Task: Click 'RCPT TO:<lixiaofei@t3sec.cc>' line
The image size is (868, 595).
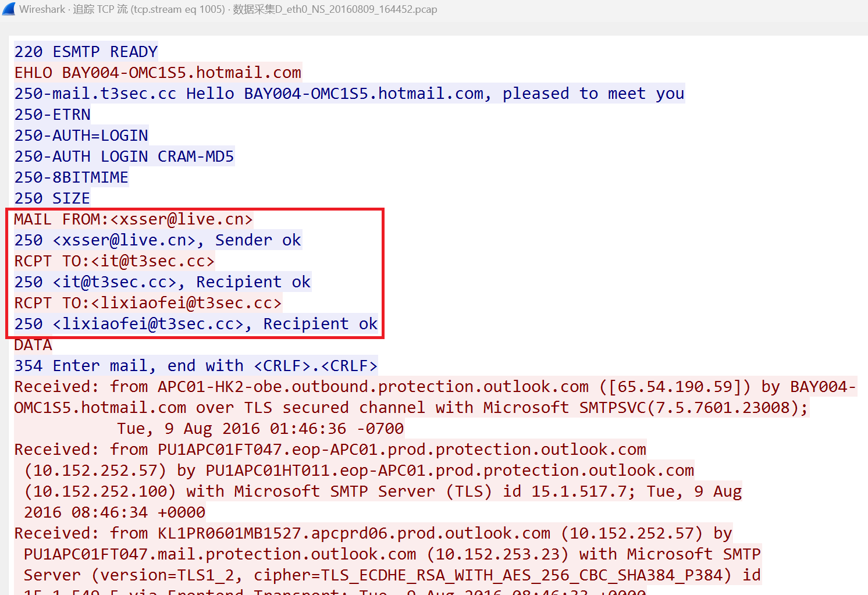Action: coord(148,303)
